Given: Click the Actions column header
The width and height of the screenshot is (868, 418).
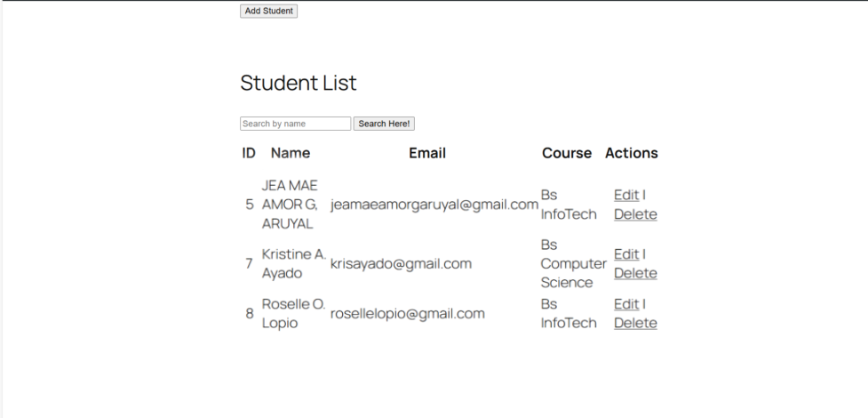Looking at the screenshot, I should point(631,153).
